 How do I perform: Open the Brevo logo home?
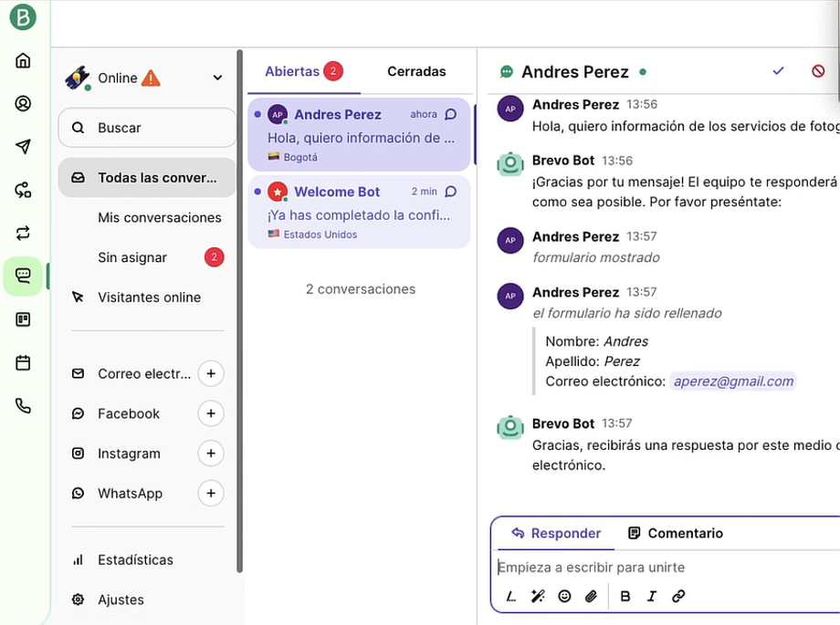tap(23, 17)
